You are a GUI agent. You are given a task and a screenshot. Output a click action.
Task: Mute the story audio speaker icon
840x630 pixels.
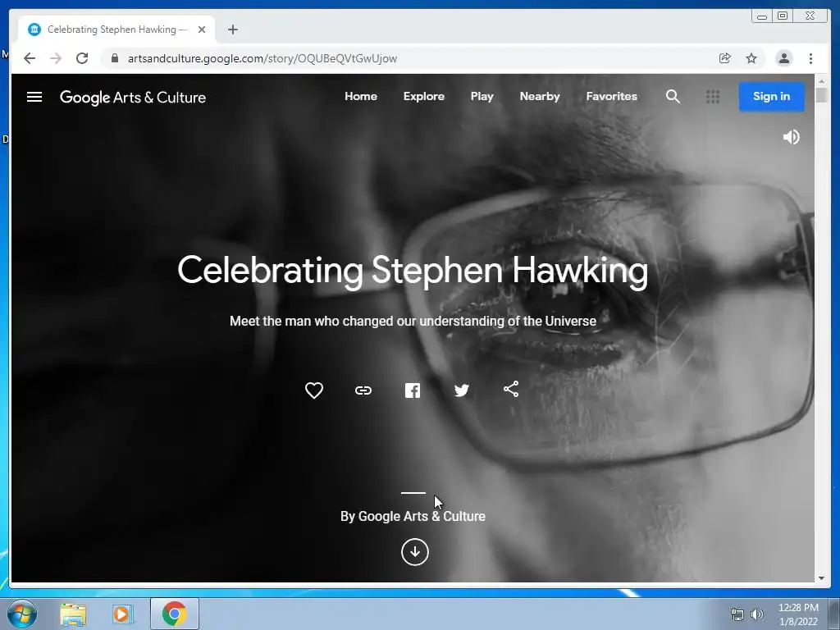coord(791,137)
